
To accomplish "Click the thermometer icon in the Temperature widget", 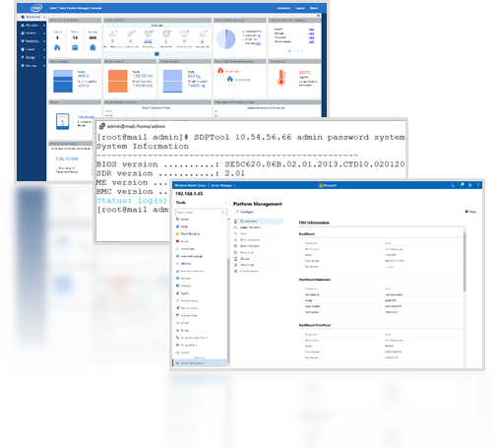I will coord(281,78).
